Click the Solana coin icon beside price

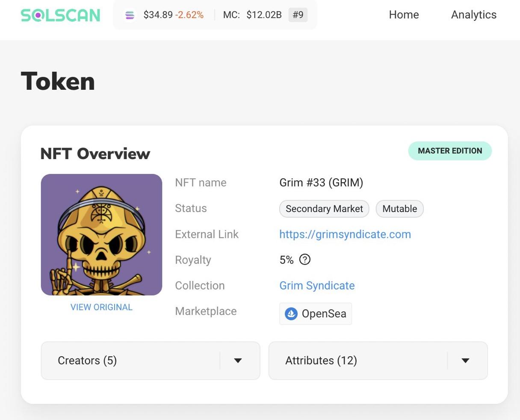coord(130,15)
